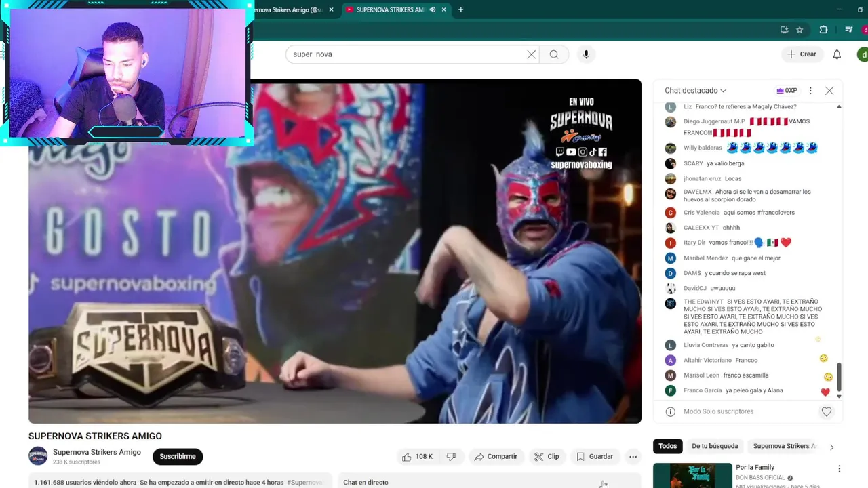
Task: Click the 1.161.688 usuarios viéndolo ahora text
Action: pyautogui.click(x=85, y=483)
